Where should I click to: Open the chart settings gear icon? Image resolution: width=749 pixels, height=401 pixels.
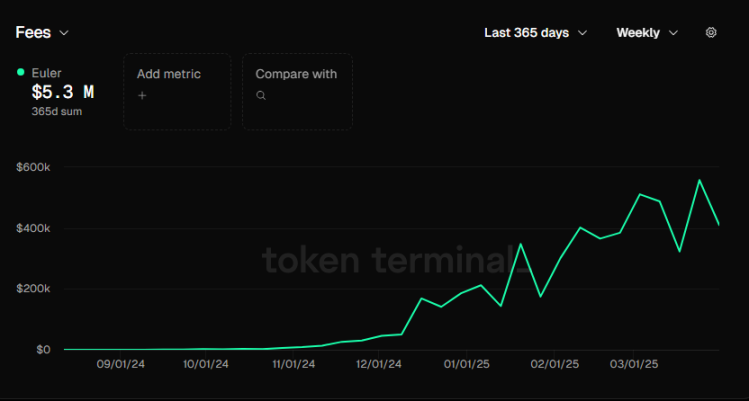(711, 32)
